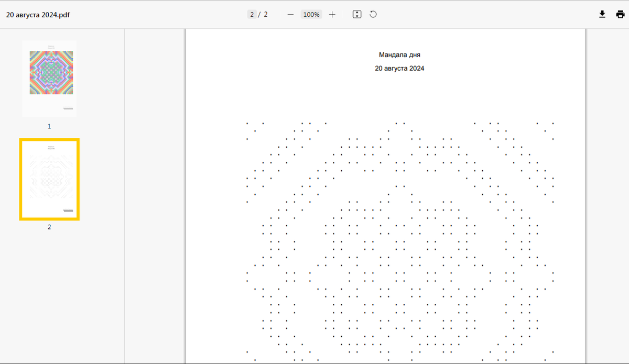Click the thumbnail label "2"

pyautogui.click(x=49, y=227)
